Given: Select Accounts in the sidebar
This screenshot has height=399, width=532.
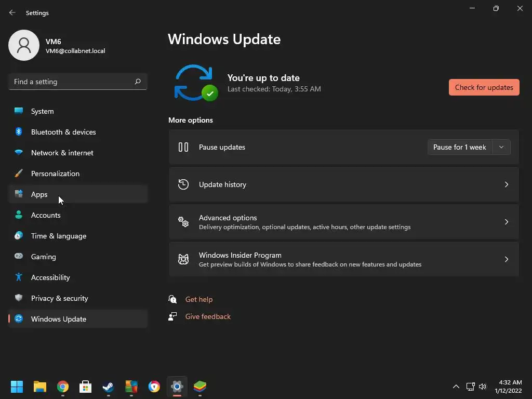Looking at the screenshot, I should 78,215.
